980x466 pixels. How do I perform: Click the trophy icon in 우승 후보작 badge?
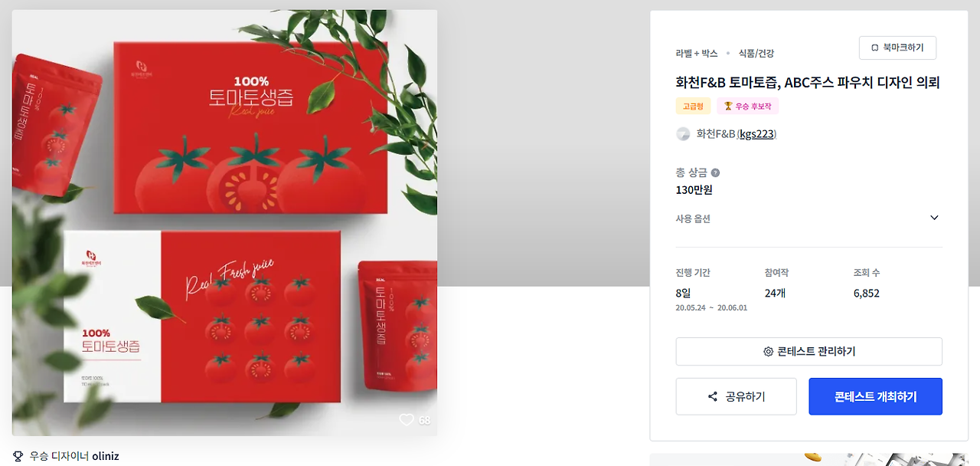pyautogui.click(x=728, y=106)
